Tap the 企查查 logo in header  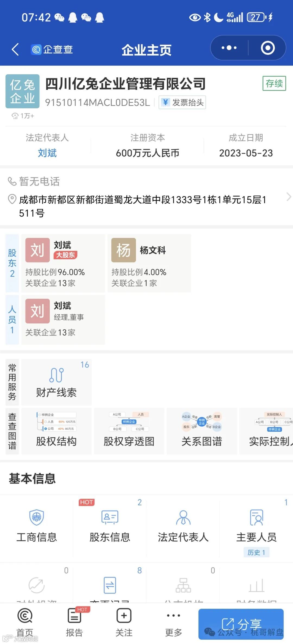(52, 49)
